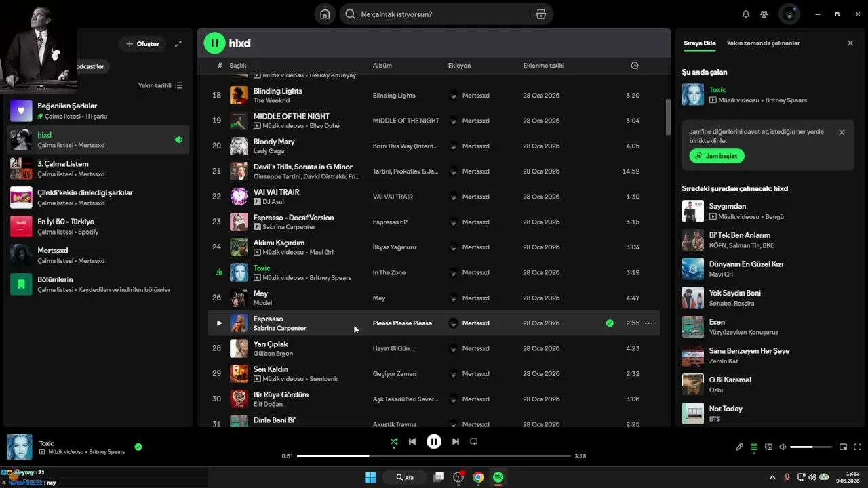868x488 pixels.
Task: Click the Oluştur button
Action: click(x=142, y=44)
